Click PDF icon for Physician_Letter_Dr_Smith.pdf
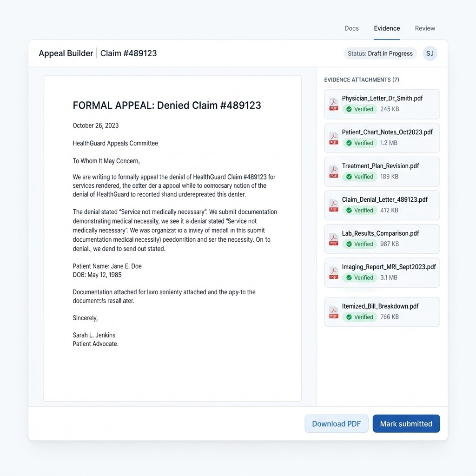 tap(334, 104)
